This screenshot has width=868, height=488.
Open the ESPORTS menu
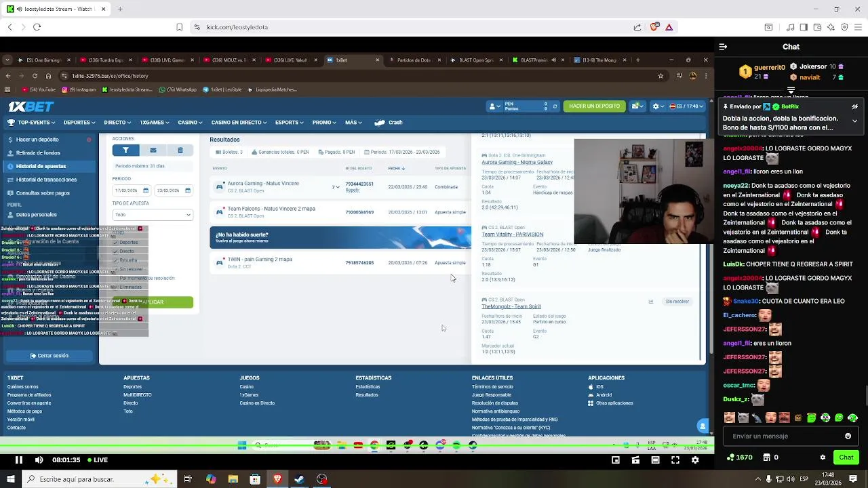pos(290,123)
